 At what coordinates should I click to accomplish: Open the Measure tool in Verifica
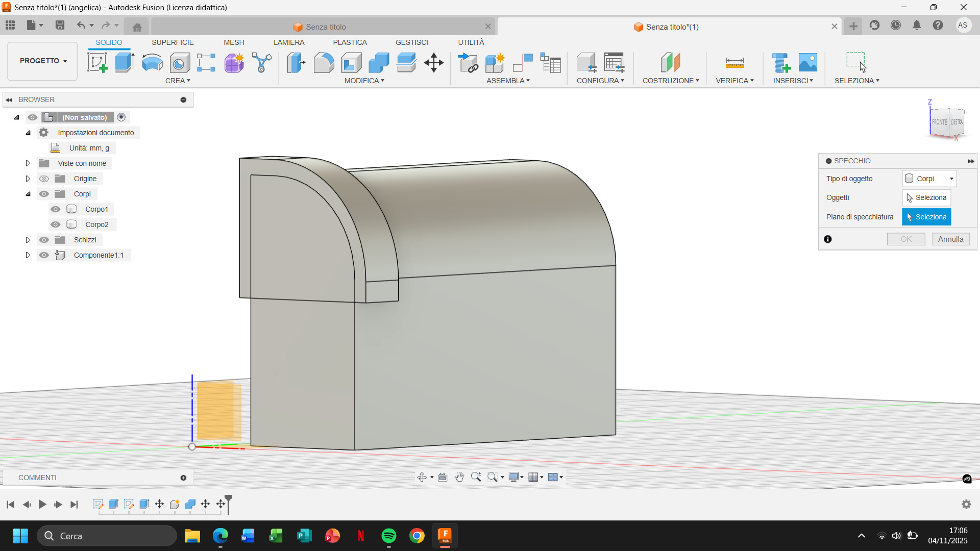(x=734, y=63)
